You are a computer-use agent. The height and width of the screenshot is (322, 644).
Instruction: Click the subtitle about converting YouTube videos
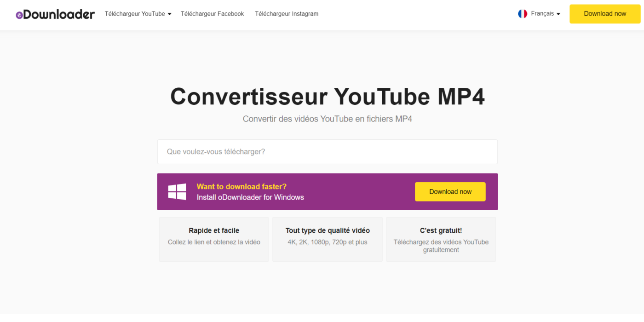point(328,119)
